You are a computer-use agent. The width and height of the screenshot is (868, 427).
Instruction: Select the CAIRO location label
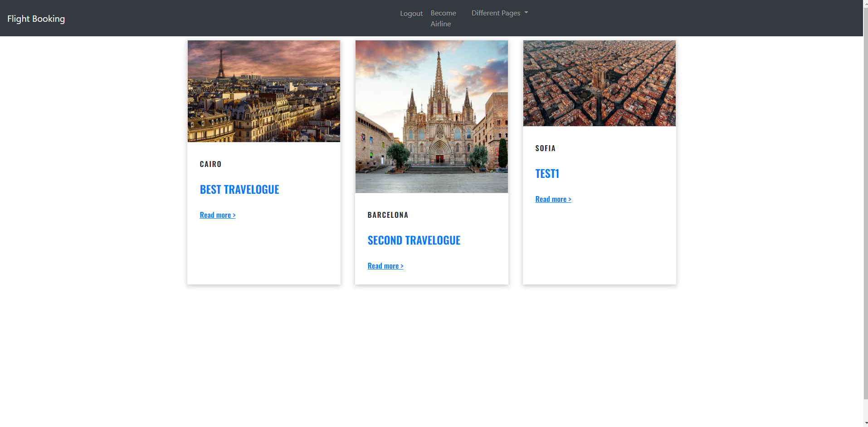tap(211, 164)
